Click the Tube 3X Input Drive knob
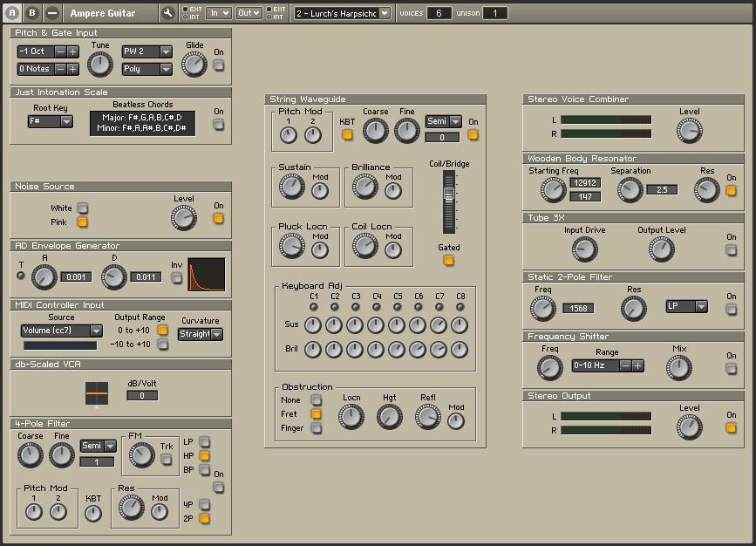 click(x=584, y=250)
